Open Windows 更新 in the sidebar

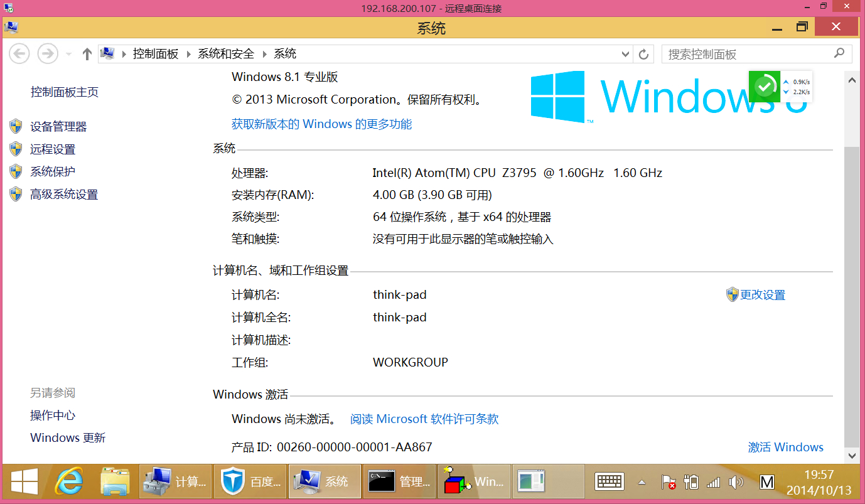(x=68, y=438)
